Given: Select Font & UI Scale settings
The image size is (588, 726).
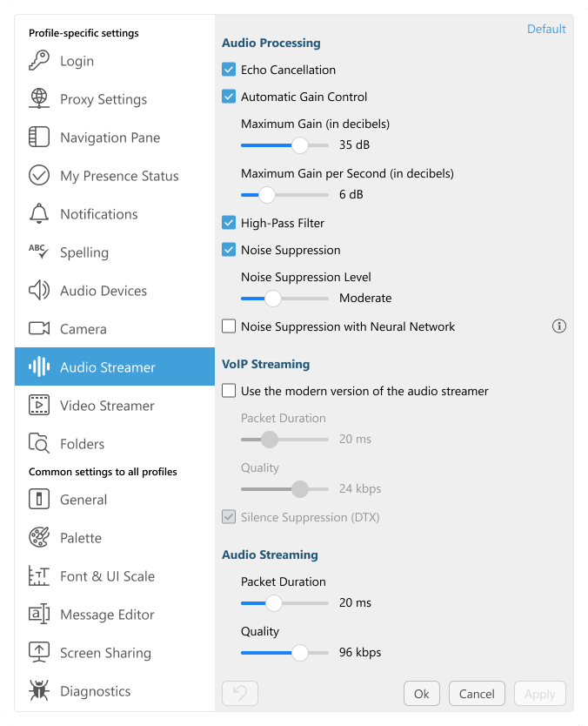Looking at the screenshot, I should (x=39, y=576).
